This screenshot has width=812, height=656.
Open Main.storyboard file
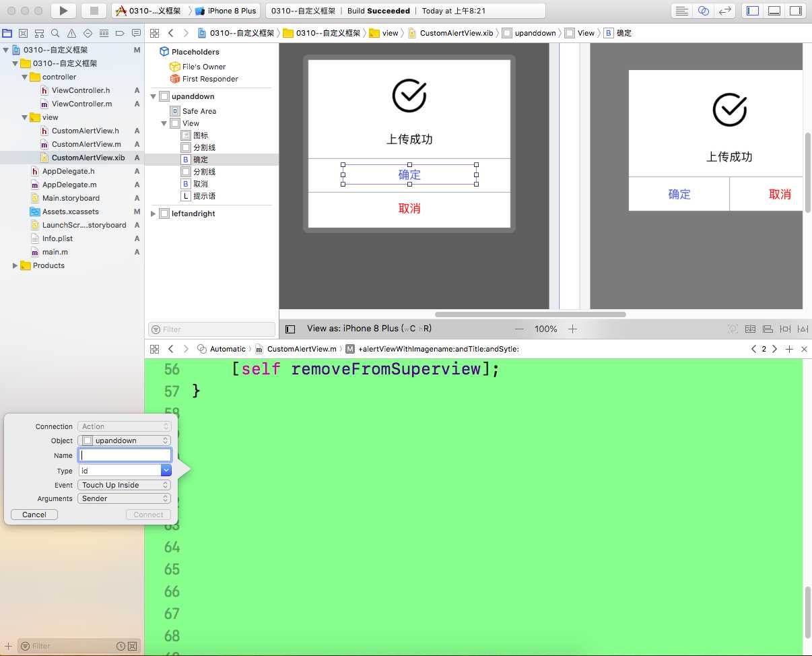(x=71, y=198)
